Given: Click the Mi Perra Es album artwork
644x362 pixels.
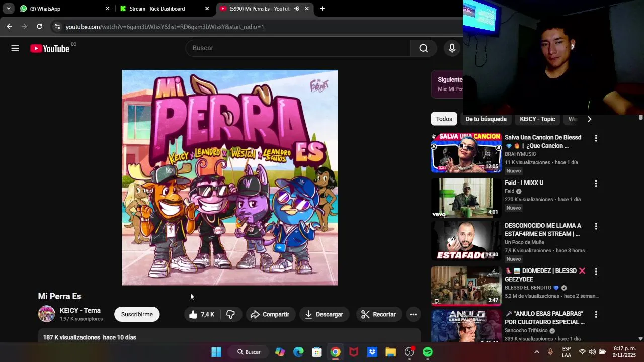Looking at the screenshot, I should point(230,177).
